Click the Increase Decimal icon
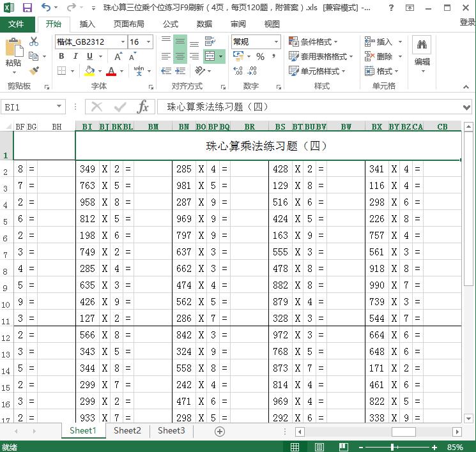The height and width of the screenshot is (452, 476). coord(238,71)
